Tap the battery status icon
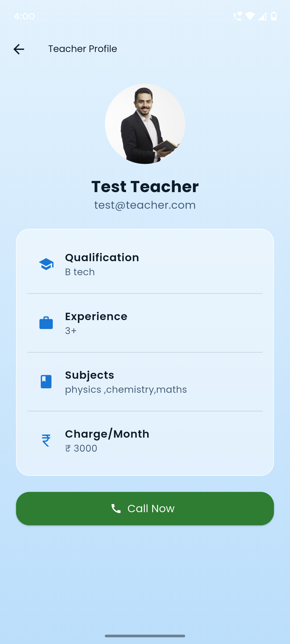This screenshot has width=290, height=644. point(274,16)
